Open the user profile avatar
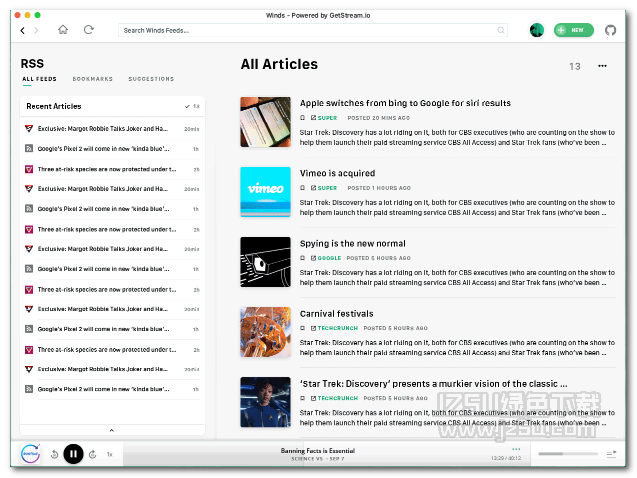 tap(537, 30)
